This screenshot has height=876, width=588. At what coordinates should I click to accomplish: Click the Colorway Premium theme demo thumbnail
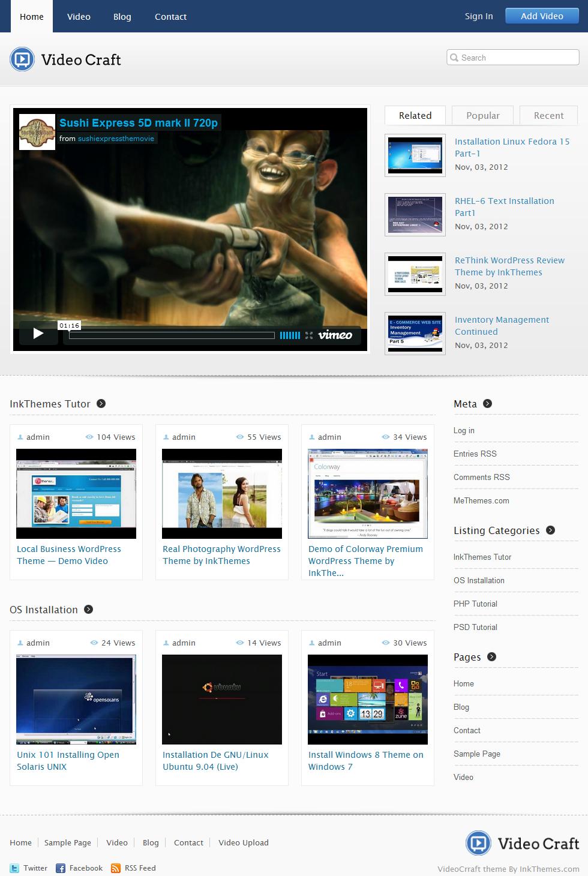tap(368, 494)
